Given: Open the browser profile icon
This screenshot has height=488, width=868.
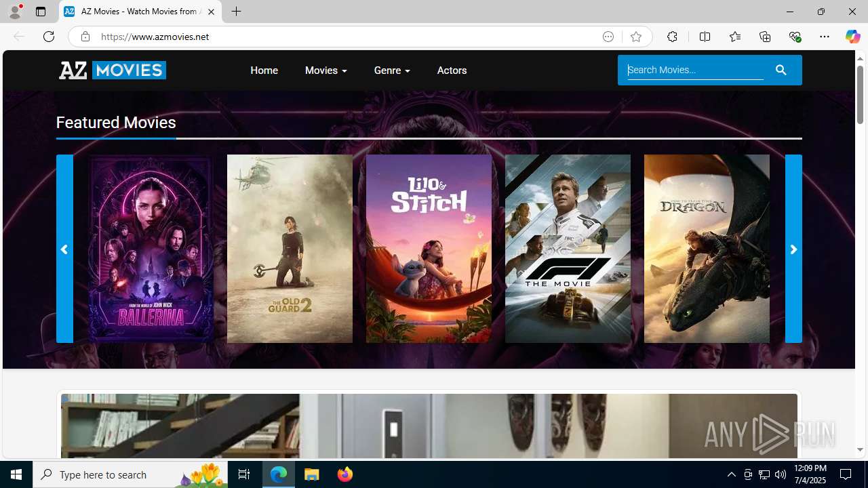Looking at the screenshot, I should 14,12.
